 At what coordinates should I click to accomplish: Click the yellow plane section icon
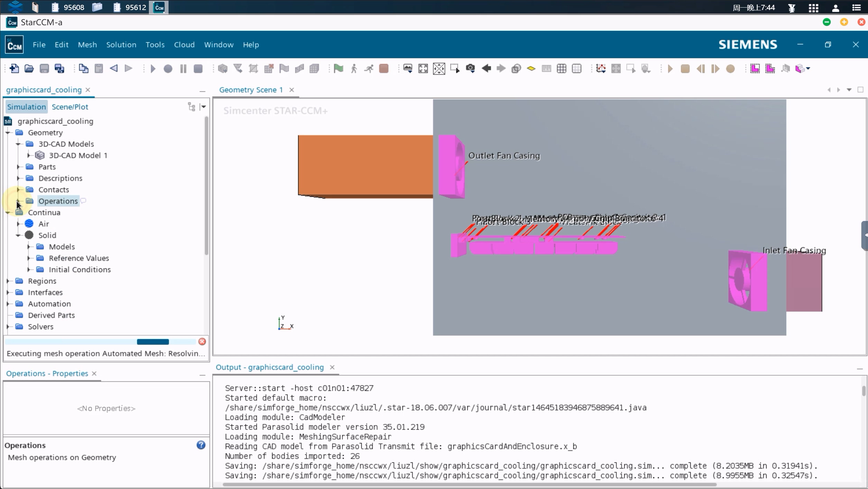click(x=531, y=68)
